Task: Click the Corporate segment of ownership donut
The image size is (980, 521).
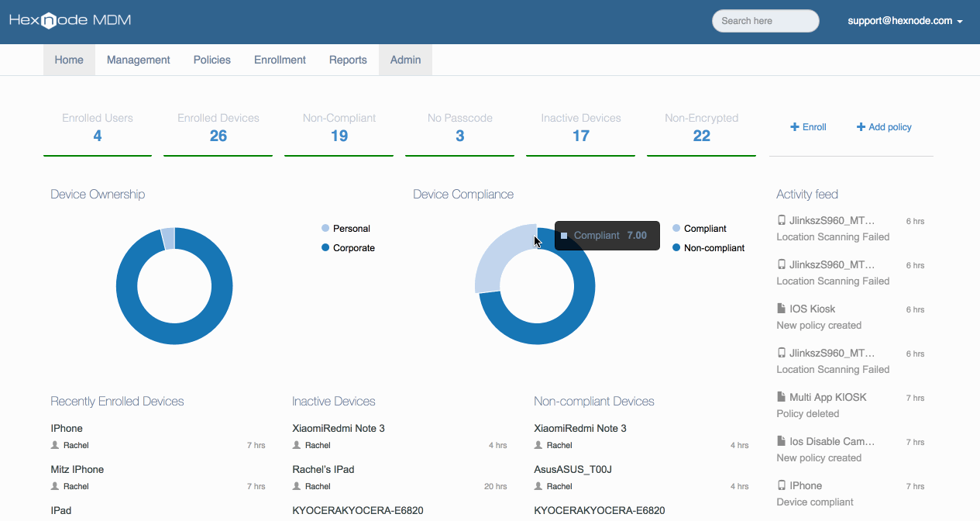Action: point(174,335)
